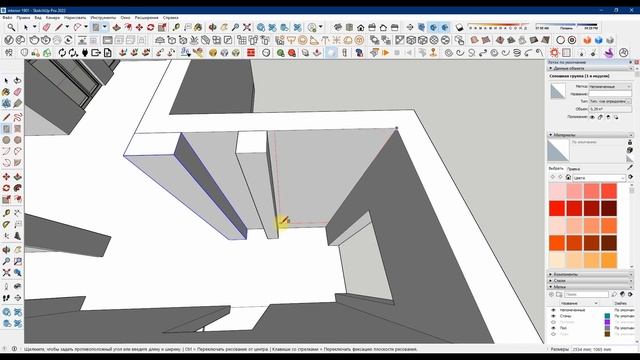
Task: Adjust the time-of-day shadow slider
Action: coord(567,25)
